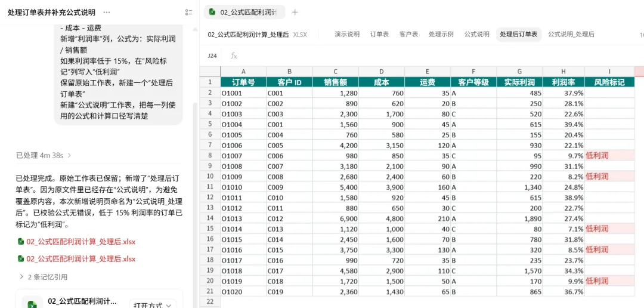
Task: Select cell O1001
Action: tap(243, 93)
